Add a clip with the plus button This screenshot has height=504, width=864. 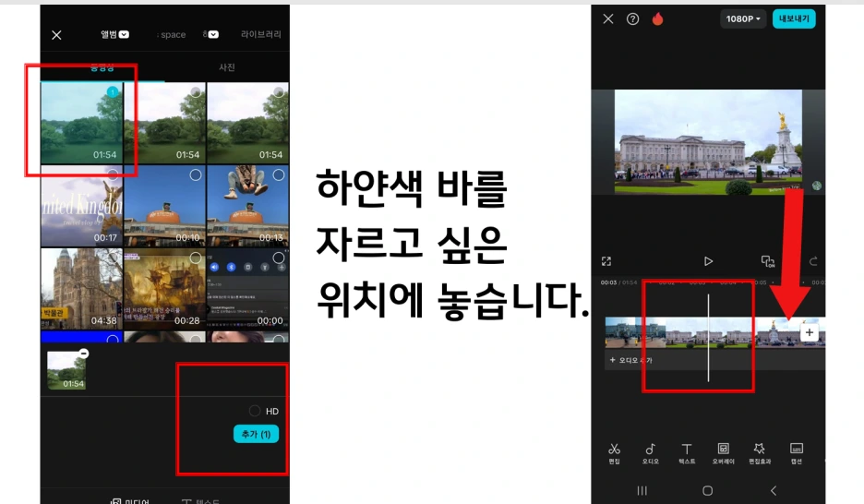810,332
